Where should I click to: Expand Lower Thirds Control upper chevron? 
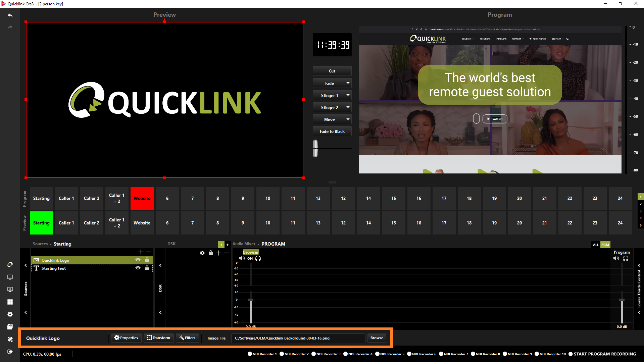639,265
